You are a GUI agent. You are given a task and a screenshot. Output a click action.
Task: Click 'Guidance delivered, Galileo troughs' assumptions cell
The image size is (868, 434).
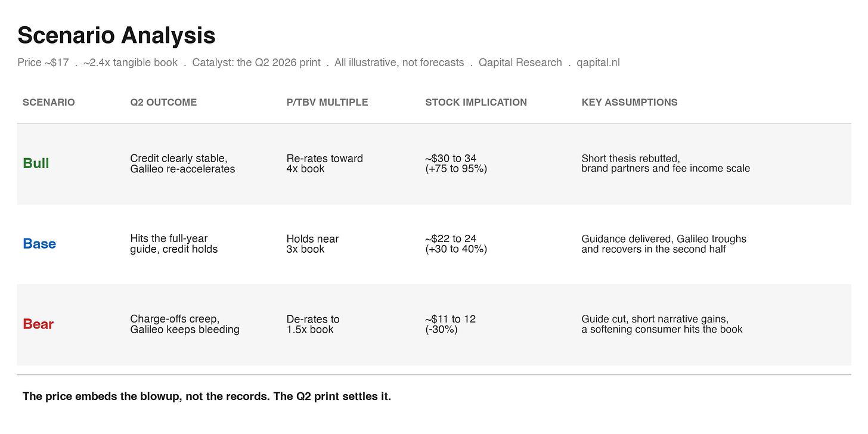coord(664,244)
